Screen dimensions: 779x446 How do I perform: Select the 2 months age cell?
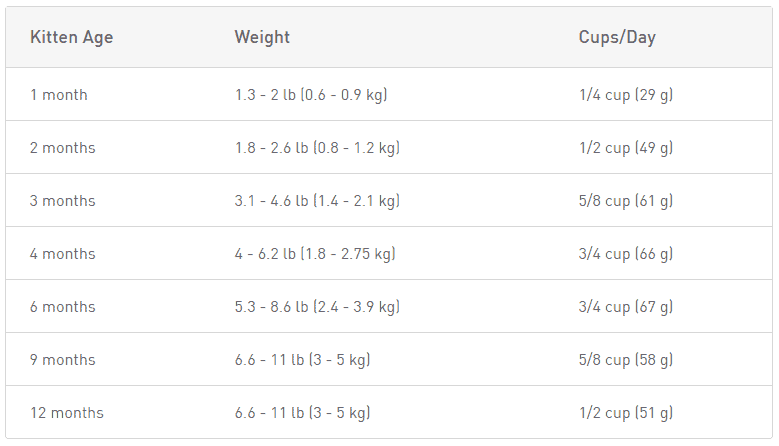63,148
